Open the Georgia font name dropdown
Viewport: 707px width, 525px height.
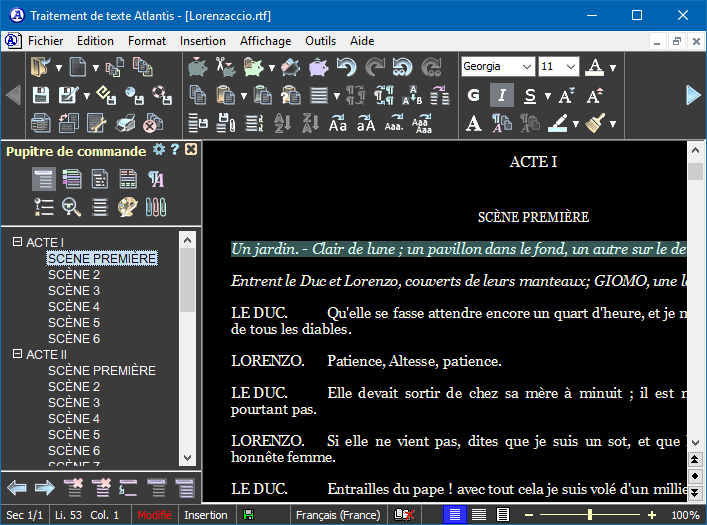click(526, 67)
